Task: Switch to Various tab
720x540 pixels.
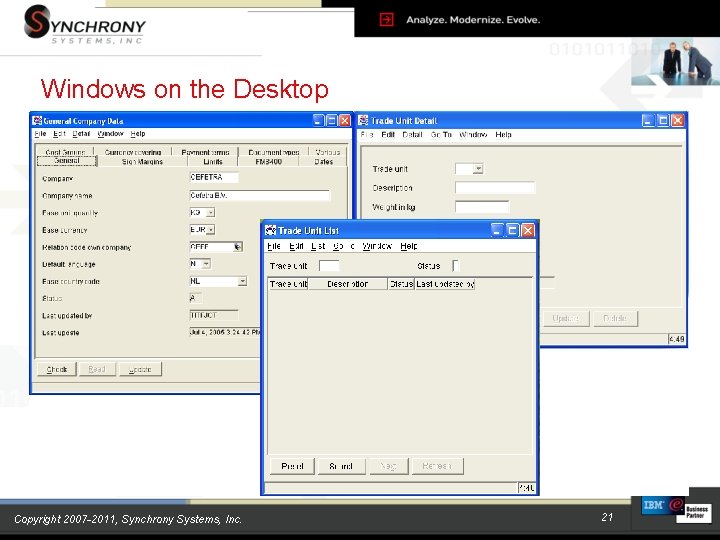Action: [x=328, y=152]
